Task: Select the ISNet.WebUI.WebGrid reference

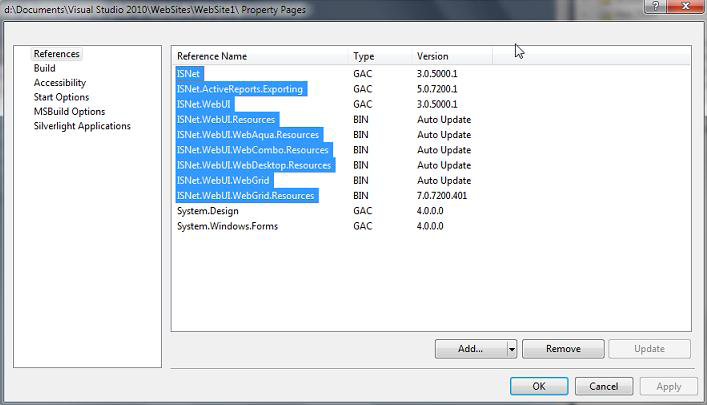Action: [x=223, y=180]
